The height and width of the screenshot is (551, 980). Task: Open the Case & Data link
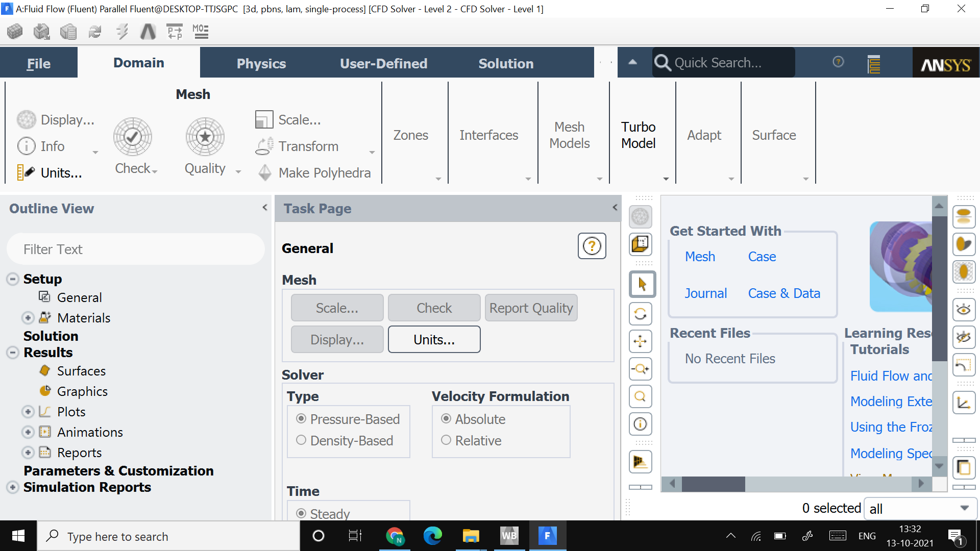(784, 293)
